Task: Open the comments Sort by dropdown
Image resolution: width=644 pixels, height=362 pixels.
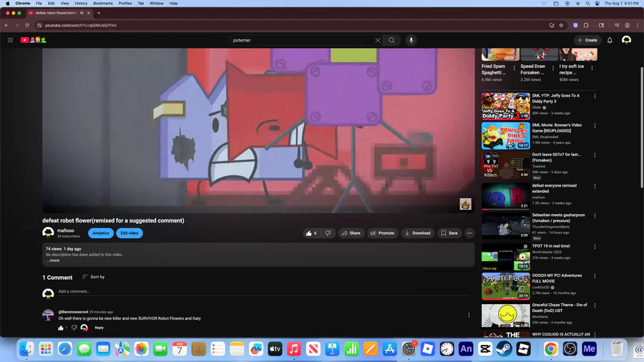Action: pyautogui.click(x=93, y=277)
